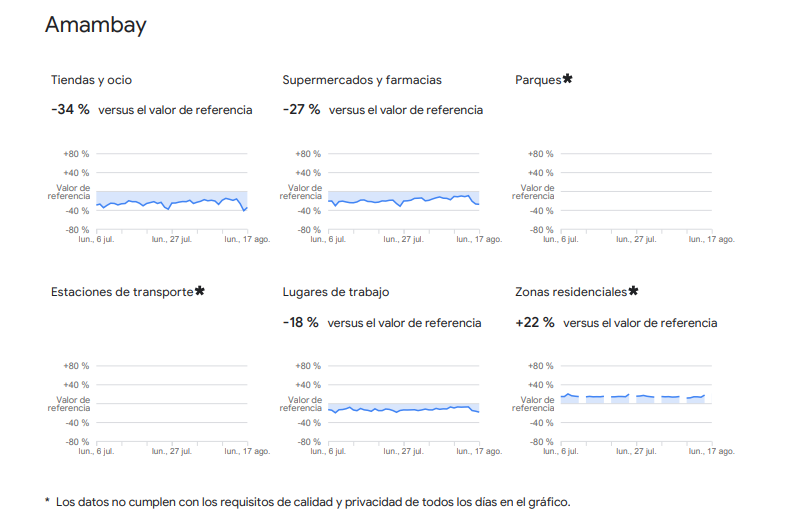Open the Supermercados y farmacias line chart
The image size is (785, 517).
(x=404, y=200)
